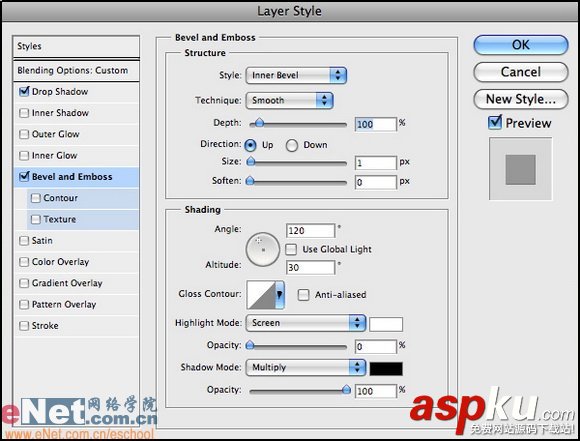Click the Angle and Altitude dial
Viewport: 580px width, 441px height.
(x=263, y=249)
